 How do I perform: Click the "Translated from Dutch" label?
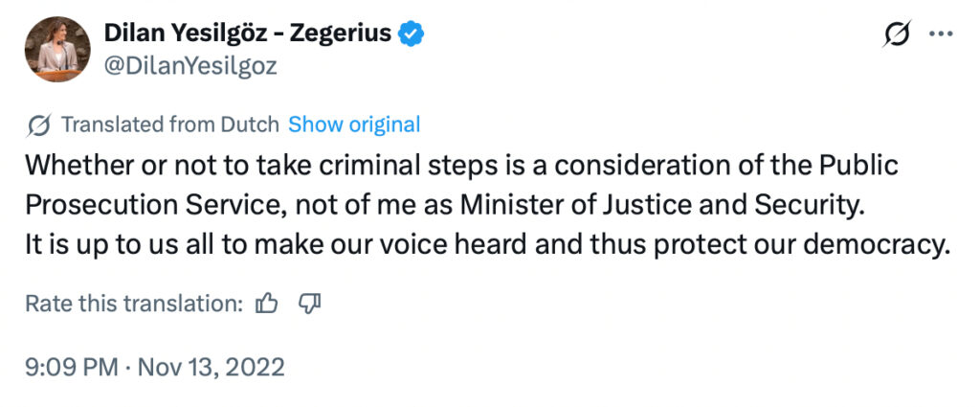click(169, 124)
